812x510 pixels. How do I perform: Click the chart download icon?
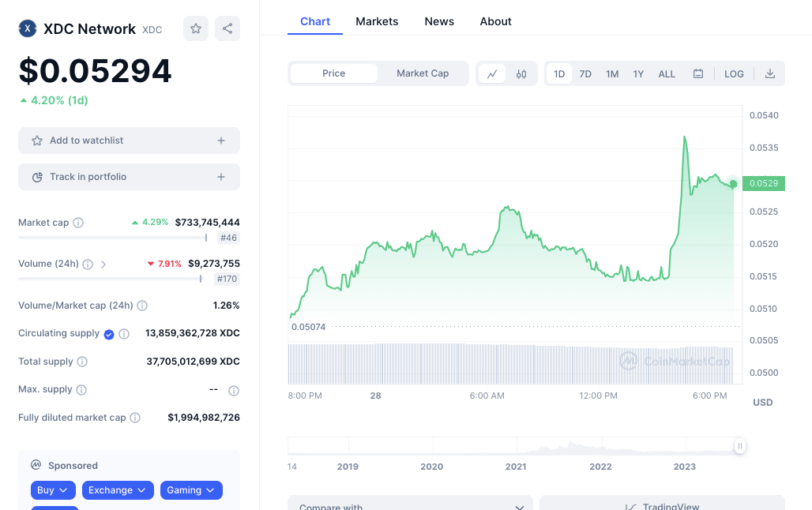[x=770, y=73]
